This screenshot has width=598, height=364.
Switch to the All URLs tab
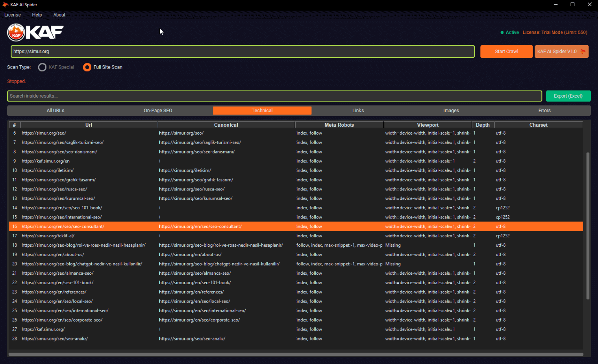tap(56, 111)
